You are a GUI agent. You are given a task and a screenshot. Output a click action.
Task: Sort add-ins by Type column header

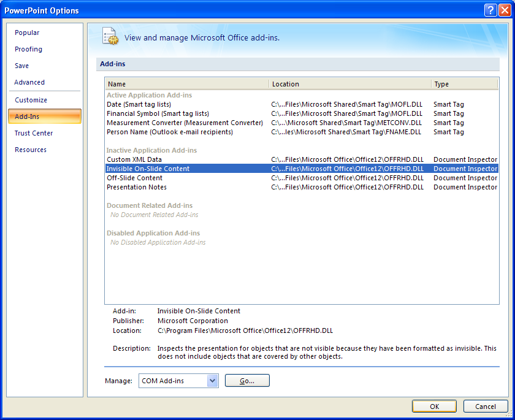click(465, 84)
